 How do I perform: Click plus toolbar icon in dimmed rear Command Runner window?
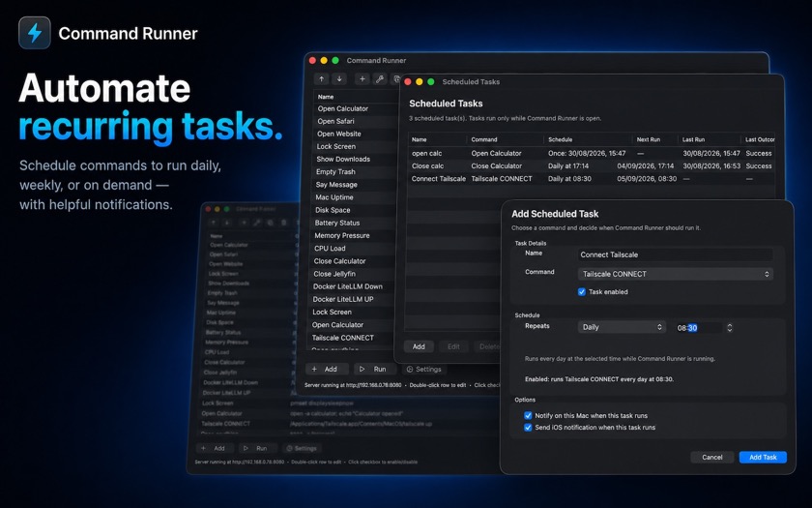[244, 223]
